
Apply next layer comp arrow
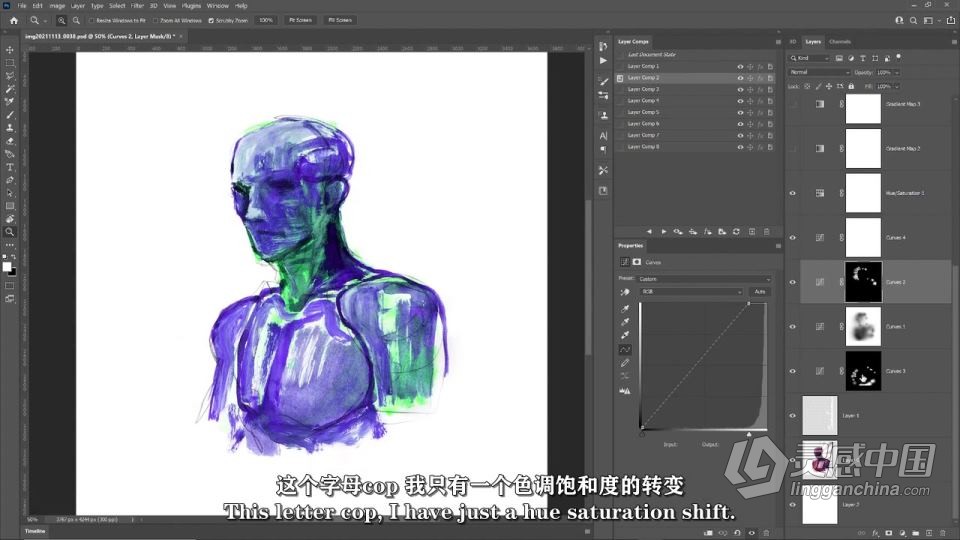[x=664, y=231]
